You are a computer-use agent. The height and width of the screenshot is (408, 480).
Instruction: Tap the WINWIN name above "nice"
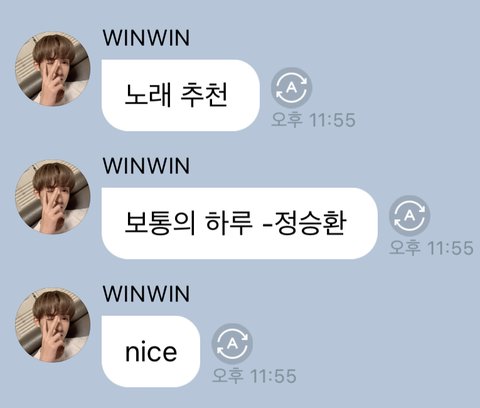[146, 294]
